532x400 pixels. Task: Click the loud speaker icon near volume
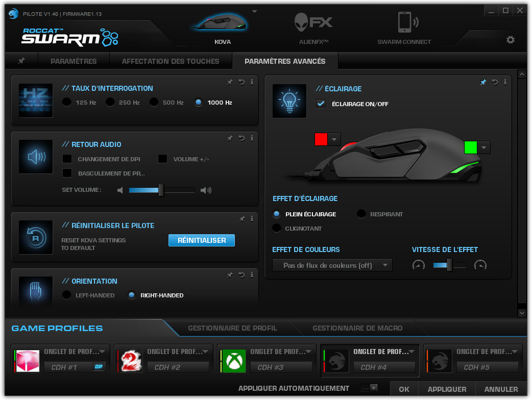coord(206,190)
